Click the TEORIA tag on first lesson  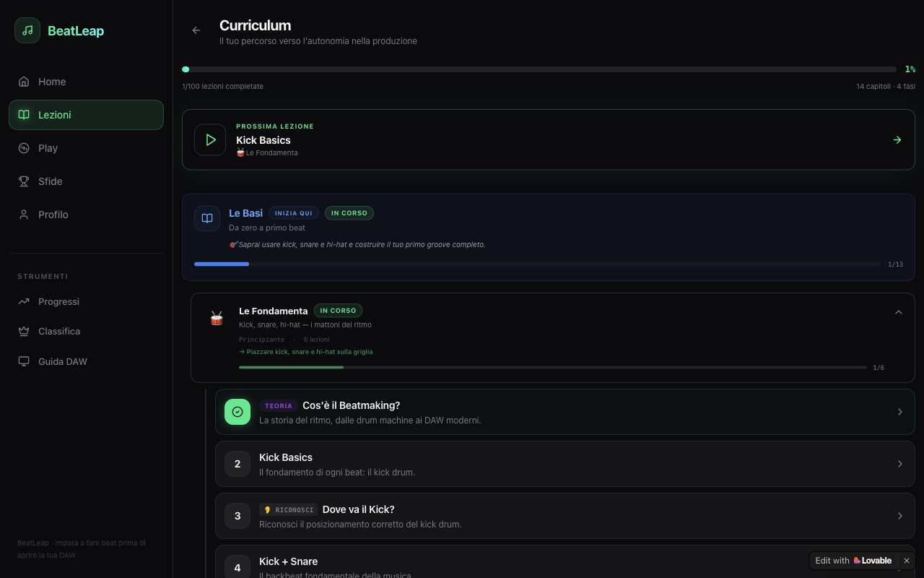279,406
